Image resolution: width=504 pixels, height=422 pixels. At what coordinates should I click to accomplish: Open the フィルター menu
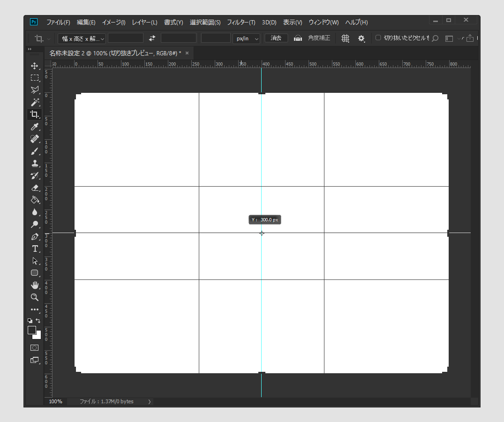[241, 22]
